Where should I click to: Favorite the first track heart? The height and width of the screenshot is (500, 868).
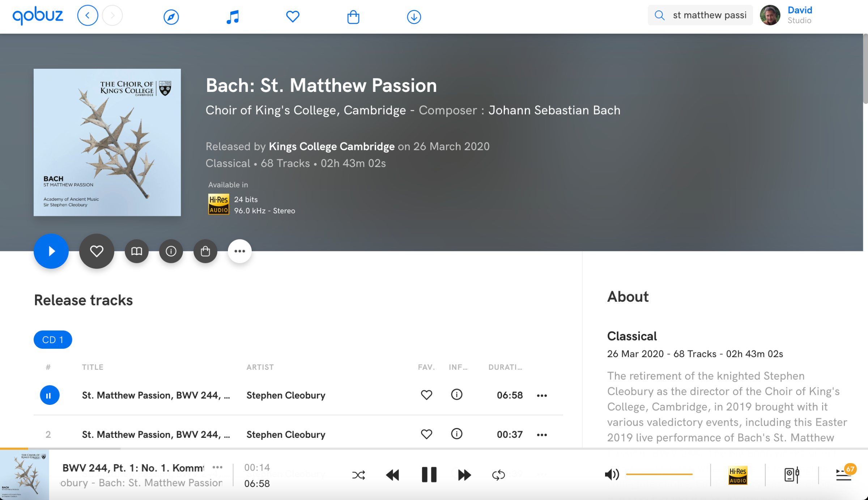click(x=426, y=395)
